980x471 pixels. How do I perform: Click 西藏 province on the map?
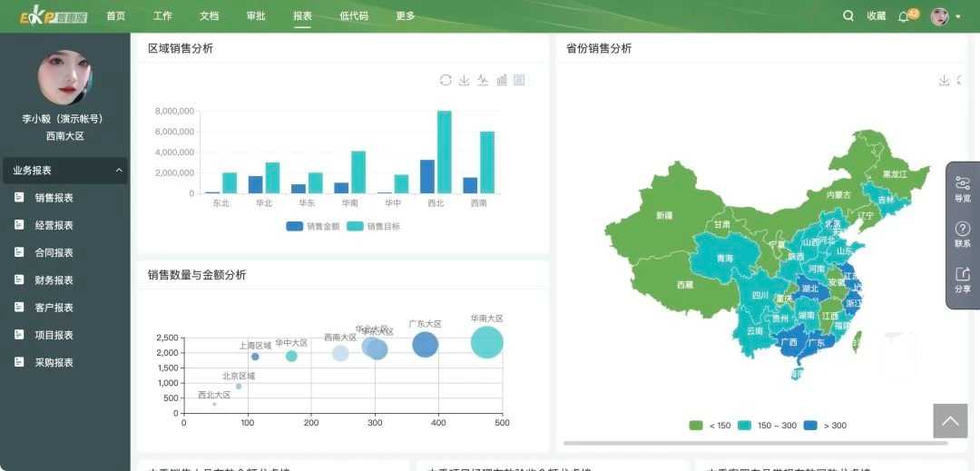[685, 285]
